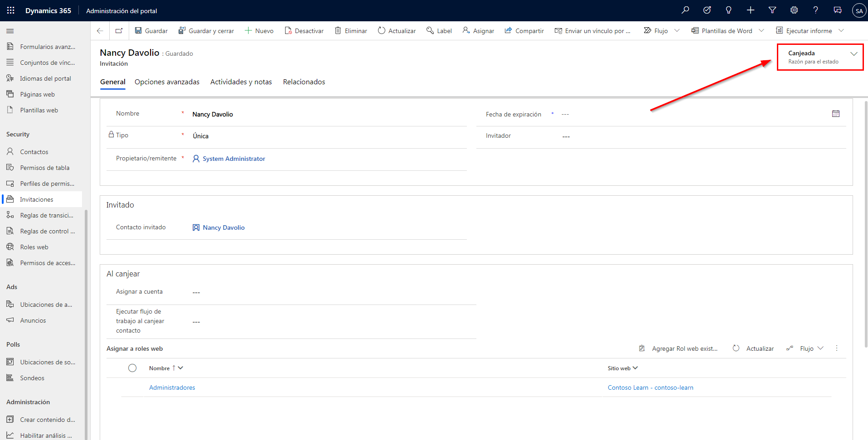Open the task flow assistant target icon
Screen dimensions: 868x440
click(707, 10)
